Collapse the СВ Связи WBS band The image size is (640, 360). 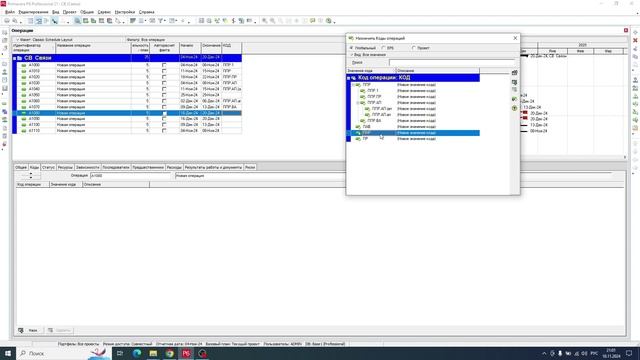point(15,58)
